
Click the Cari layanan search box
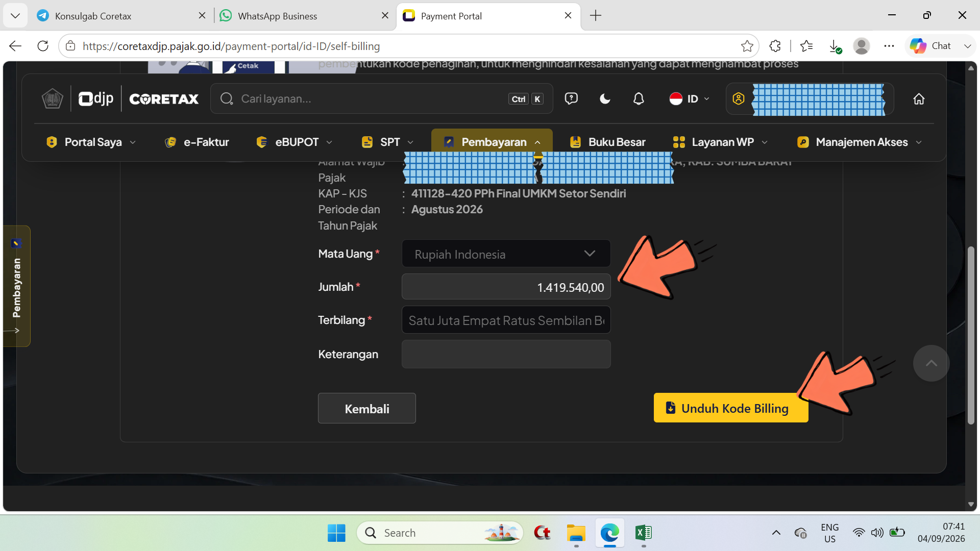click(x=381, y=99)
